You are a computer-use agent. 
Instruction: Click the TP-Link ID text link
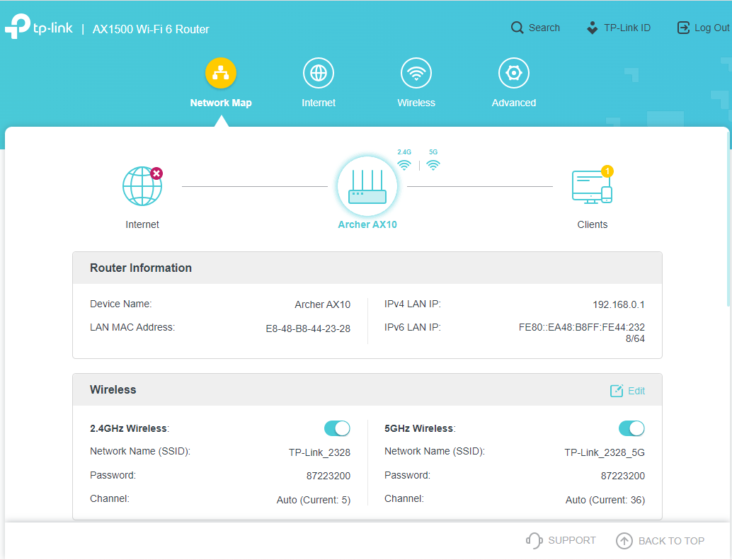[x=627, y=28]
